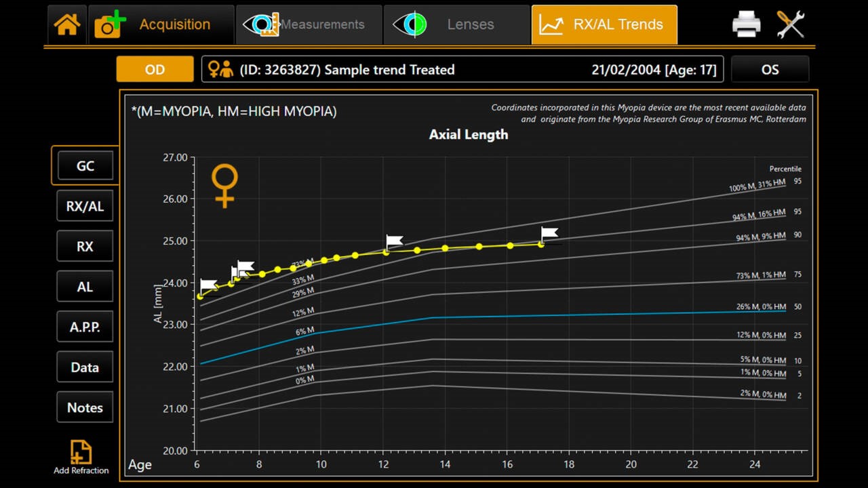The image size is (868, 488).
Task: Select the RX/AL Trends tab
Action: click(x=604, y=25)
